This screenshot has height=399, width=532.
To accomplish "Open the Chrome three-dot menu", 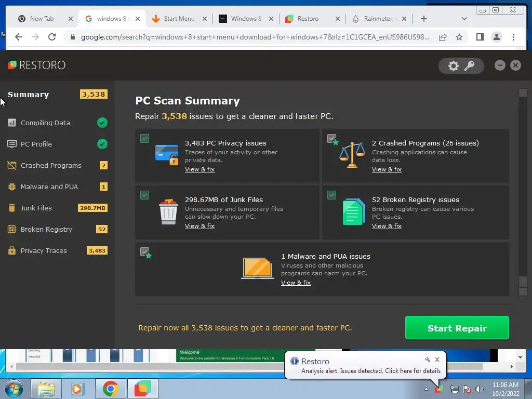I will [x=513, y=37].
